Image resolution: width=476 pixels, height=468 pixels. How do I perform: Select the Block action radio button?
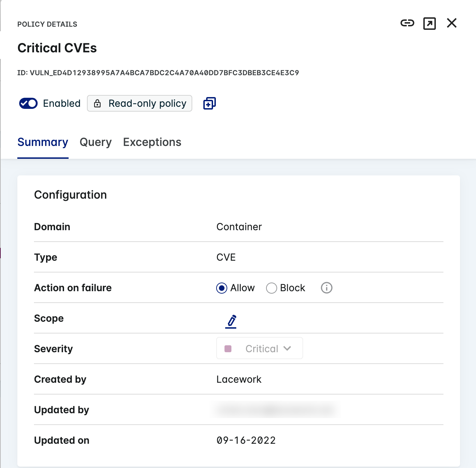pos(272,288)
